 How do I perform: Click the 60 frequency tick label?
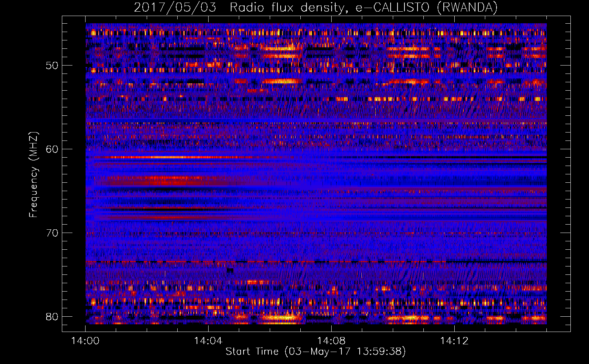pos(52,149)
